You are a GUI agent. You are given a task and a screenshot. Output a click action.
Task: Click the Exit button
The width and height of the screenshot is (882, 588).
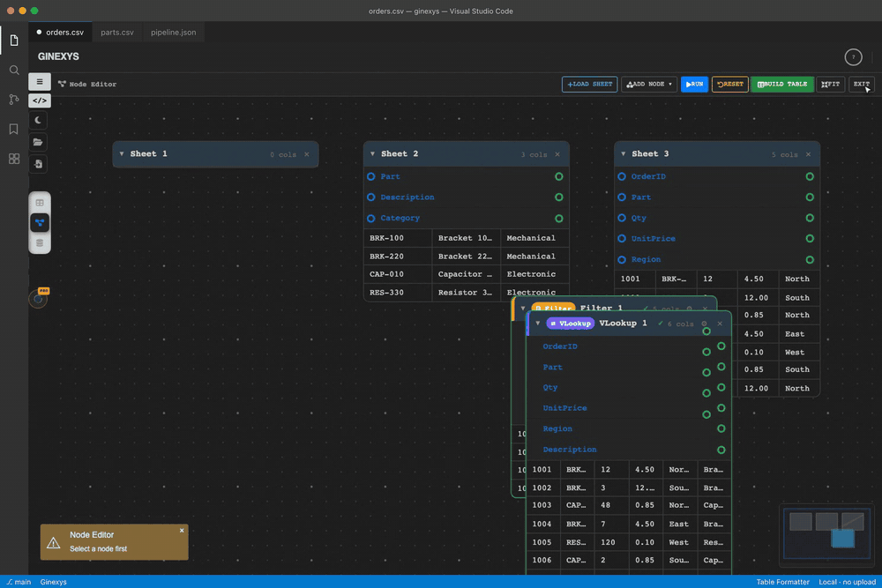pos(861,85)
